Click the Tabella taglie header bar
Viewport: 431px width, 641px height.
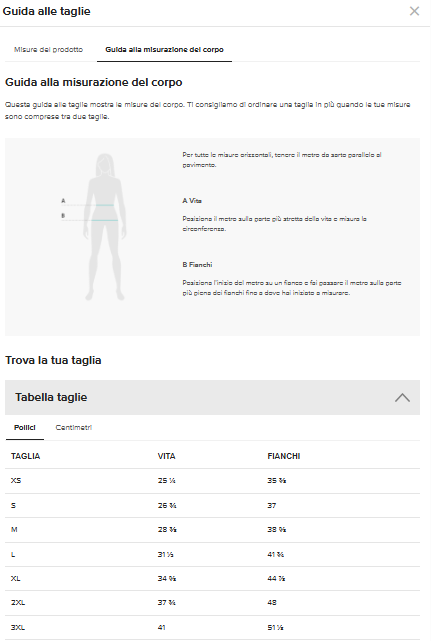(x=212, y=397)
